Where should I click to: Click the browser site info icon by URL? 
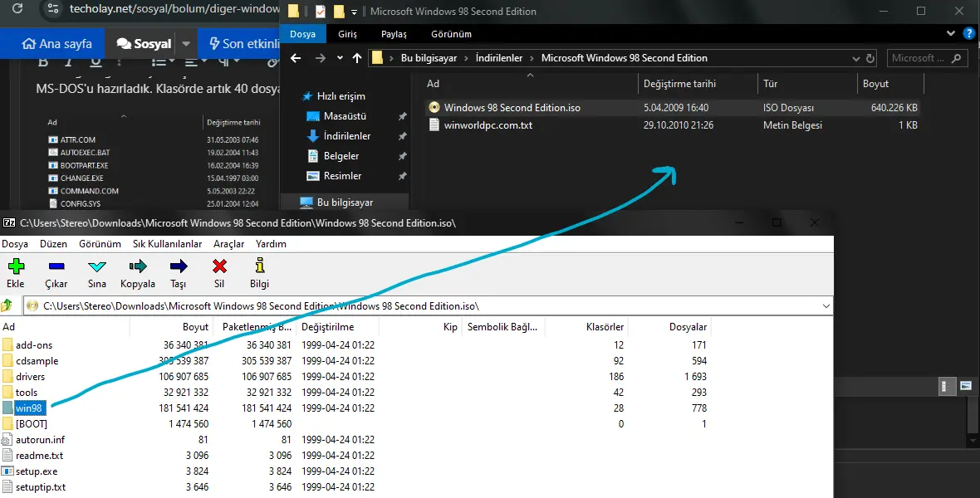coord(54,9)
